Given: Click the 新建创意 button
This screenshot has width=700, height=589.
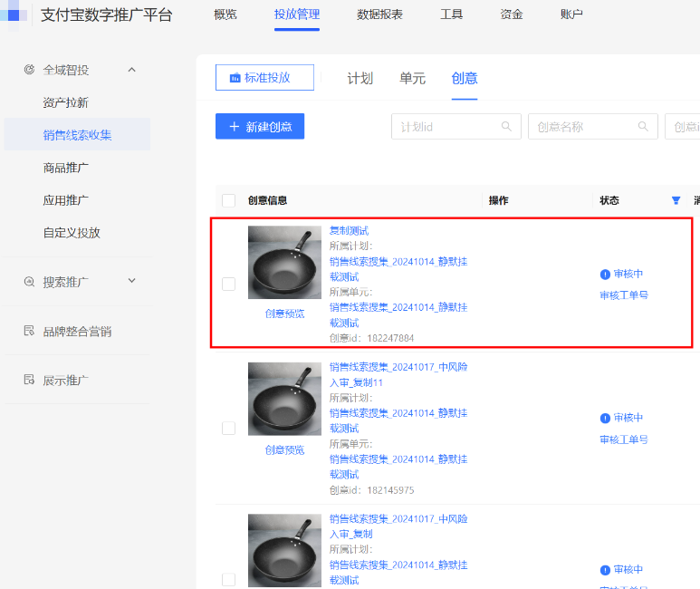Looking at the screenshot, I should pos(260,127).
